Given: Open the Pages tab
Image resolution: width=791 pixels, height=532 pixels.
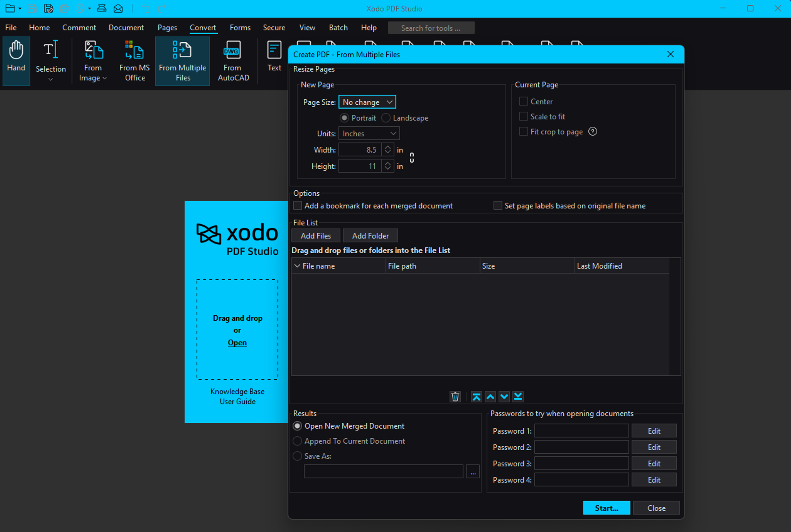Looking at the screenshot, I should [x=167, y=27].
